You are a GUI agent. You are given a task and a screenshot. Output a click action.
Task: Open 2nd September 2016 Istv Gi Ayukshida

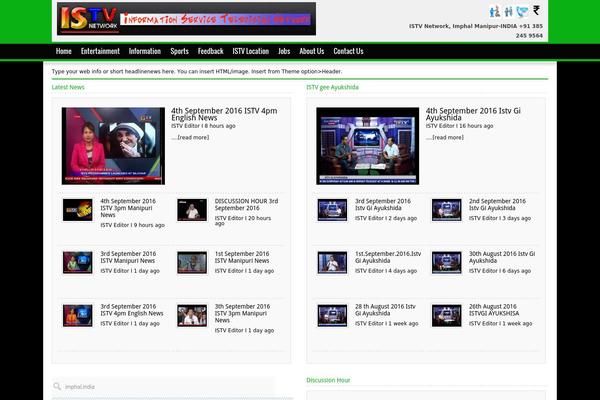click(x=497, y=204)
